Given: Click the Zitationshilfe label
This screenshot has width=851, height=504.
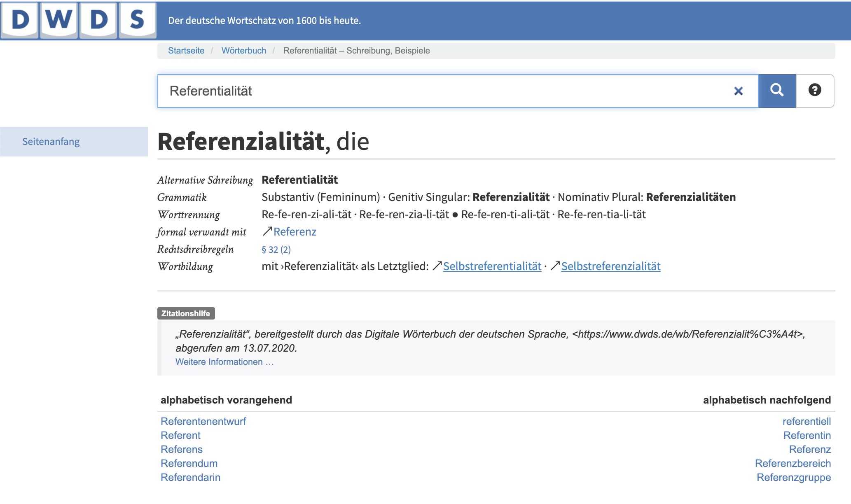Looking at the screenshot, I should click(x=186, y=313).
